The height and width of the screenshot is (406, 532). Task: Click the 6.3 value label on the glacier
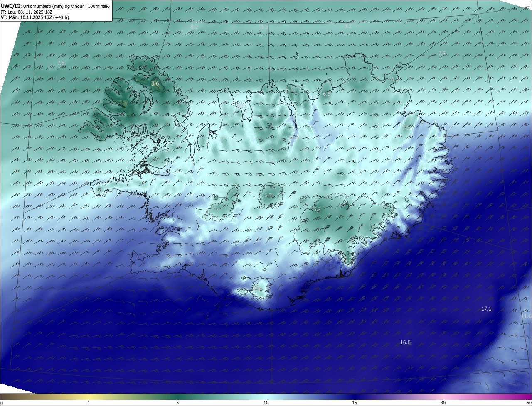pyautogui.click(x=268, y=195)
